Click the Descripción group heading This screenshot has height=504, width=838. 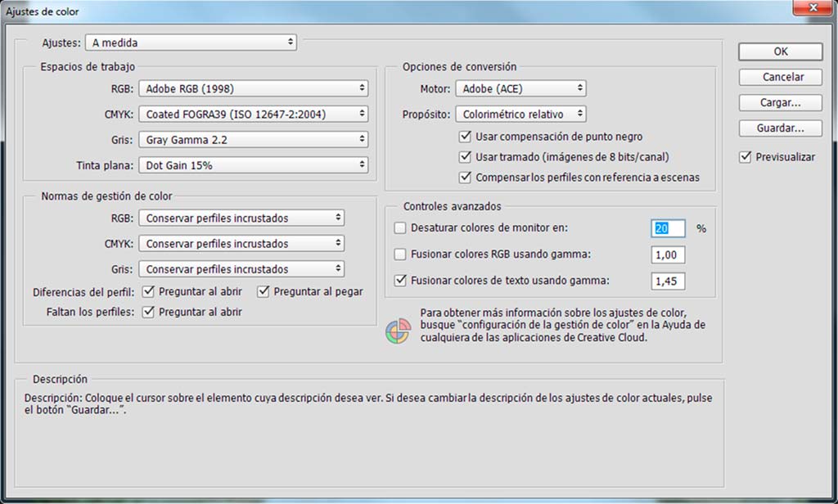click(x=60, y=379)
